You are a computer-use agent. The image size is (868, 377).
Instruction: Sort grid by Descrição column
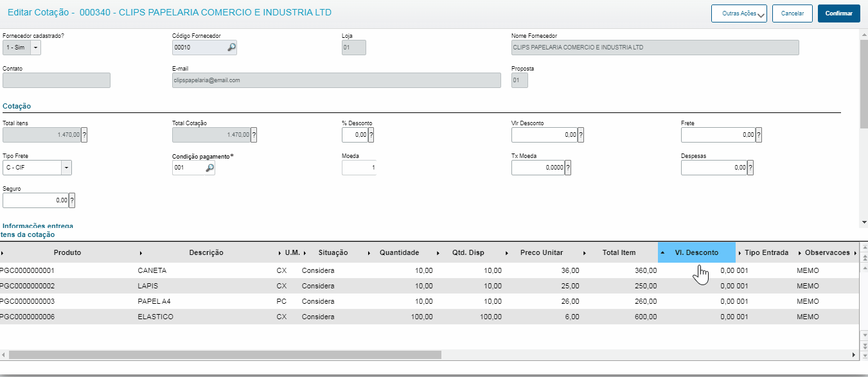click(206, 252)
